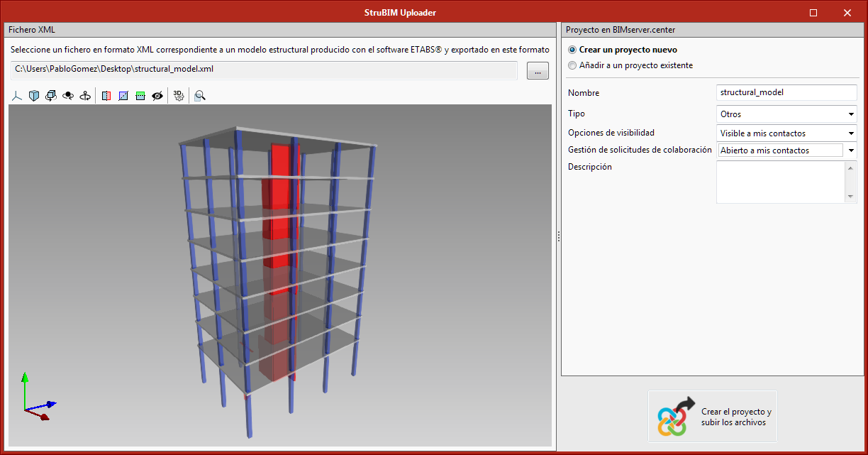Click the 'Fichero XML' panel header
This screenshot has width=868, height=455.
(280, 30)
